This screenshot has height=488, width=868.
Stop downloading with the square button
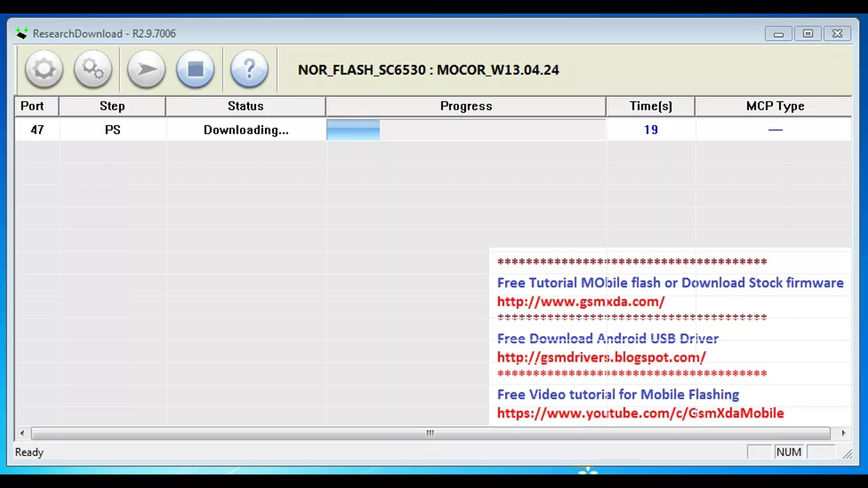(195, 69)
